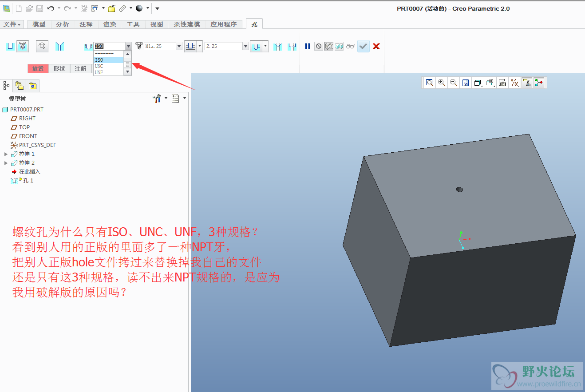Viewport: 585px width, 392px height.
Task: Toggle the glasses feature preview button
Action: click(351, 46)
